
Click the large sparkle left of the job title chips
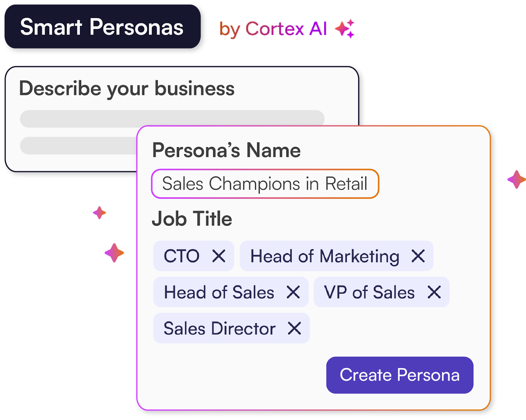click(x=114, y=253)
